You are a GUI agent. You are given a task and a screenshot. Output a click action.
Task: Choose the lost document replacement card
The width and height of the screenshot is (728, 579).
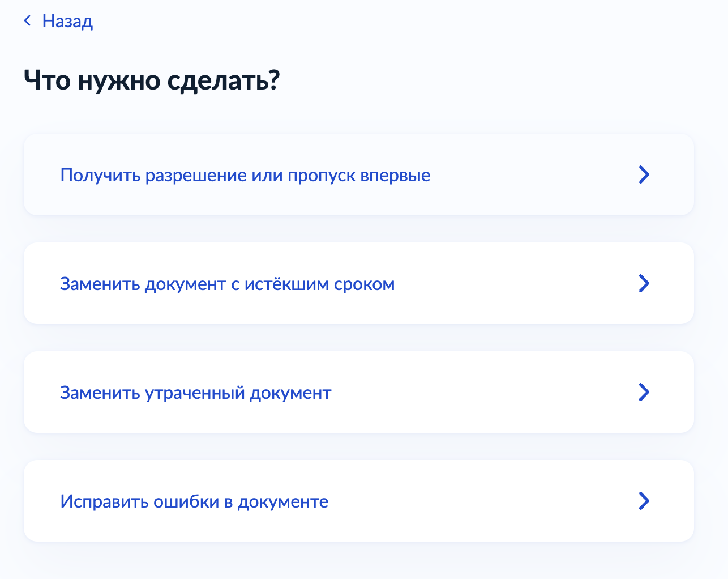click(358, 392)
